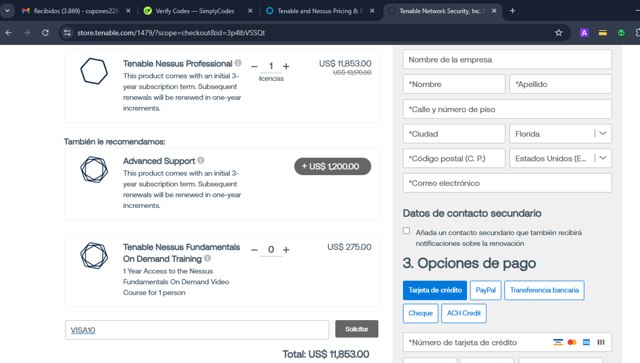Click the US$ 275.00 training price

pos(349,247)
